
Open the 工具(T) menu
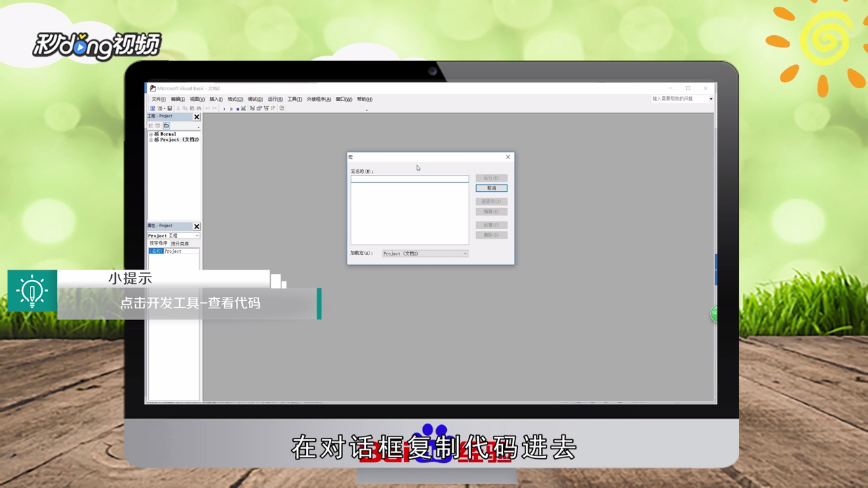click(x=294, y=98)
